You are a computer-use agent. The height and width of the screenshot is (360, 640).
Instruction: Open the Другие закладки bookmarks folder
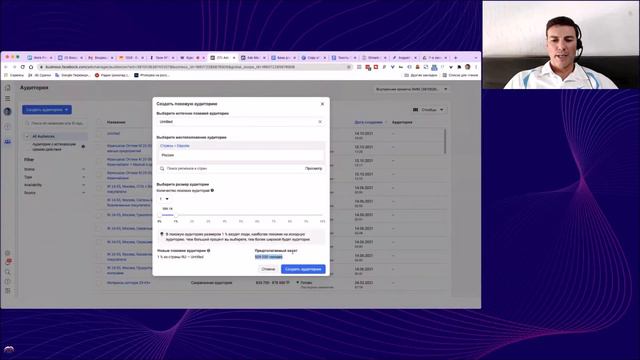click(421, 75)
